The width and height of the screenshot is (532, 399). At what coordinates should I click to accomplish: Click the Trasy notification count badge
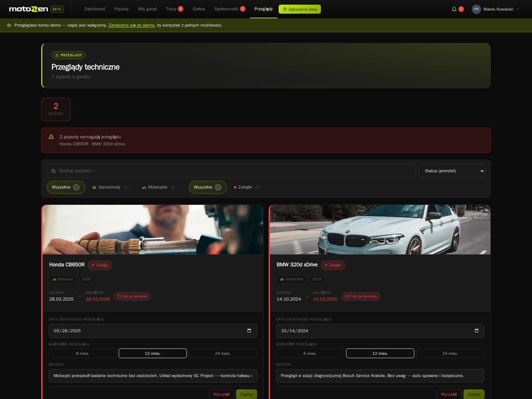181,9
